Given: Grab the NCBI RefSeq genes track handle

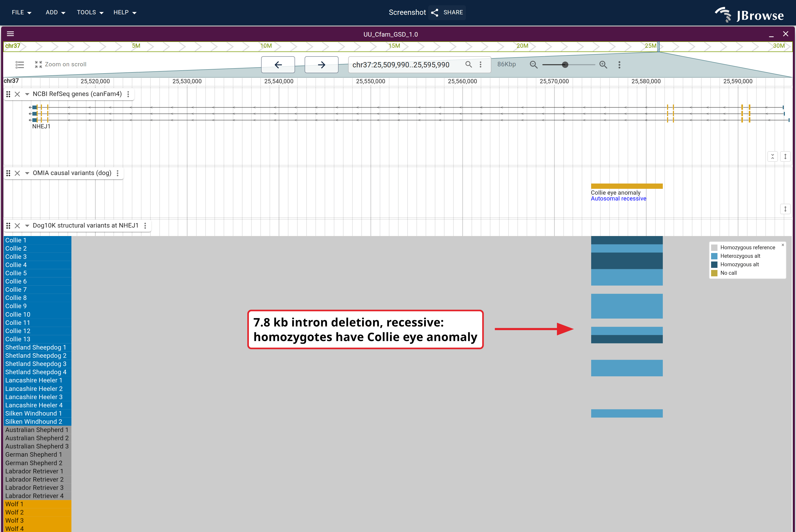Looking at the screenshot, I should coord(8,94).
